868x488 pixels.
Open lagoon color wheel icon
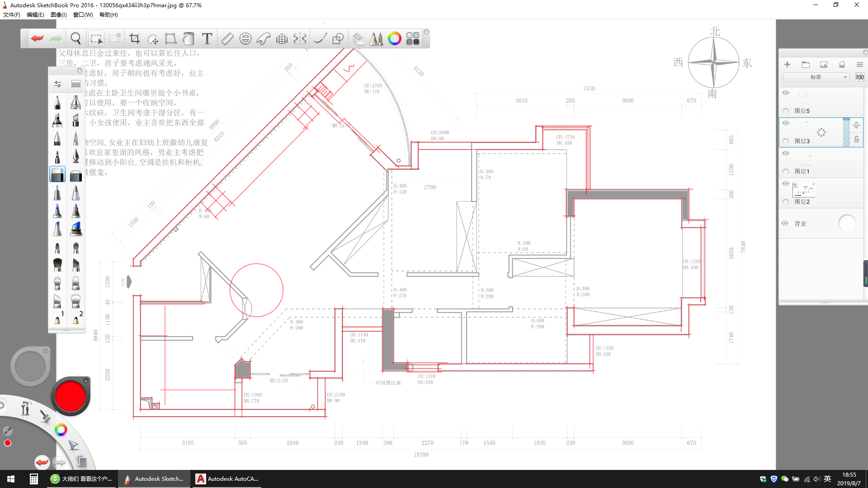point(61,430)
